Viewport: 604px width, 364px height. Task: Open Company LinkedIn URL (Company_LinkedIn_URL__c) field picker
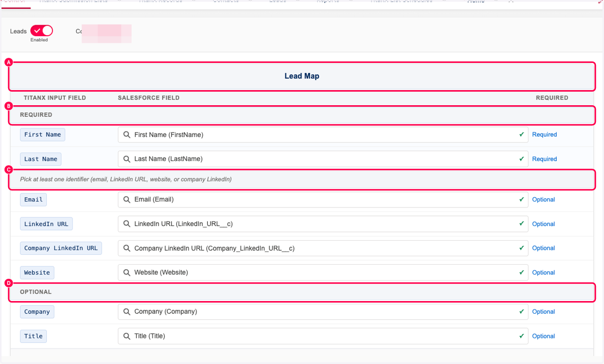coord(323,248)
